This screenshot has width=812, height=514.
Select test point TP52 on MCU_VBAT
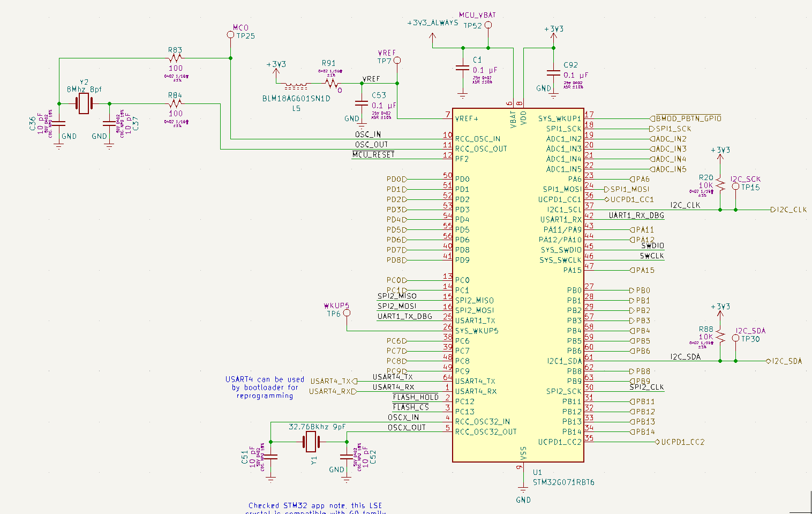(x=487, y=24)
